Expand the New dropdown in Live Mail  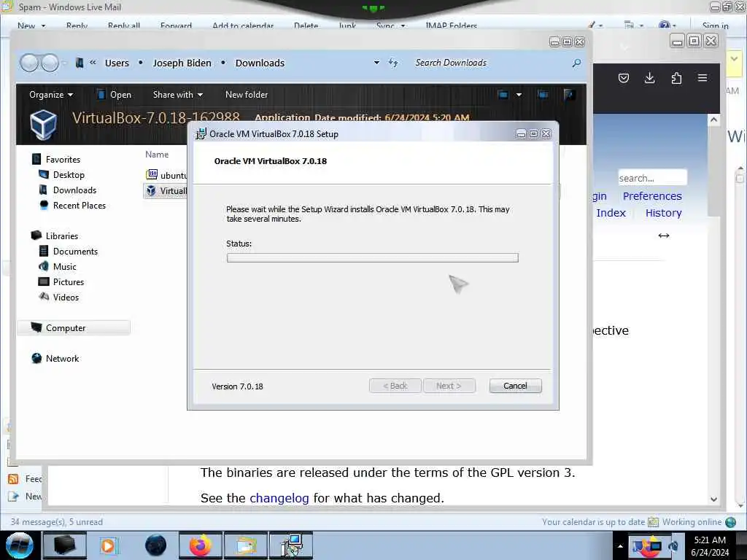(x=43, y=26)
